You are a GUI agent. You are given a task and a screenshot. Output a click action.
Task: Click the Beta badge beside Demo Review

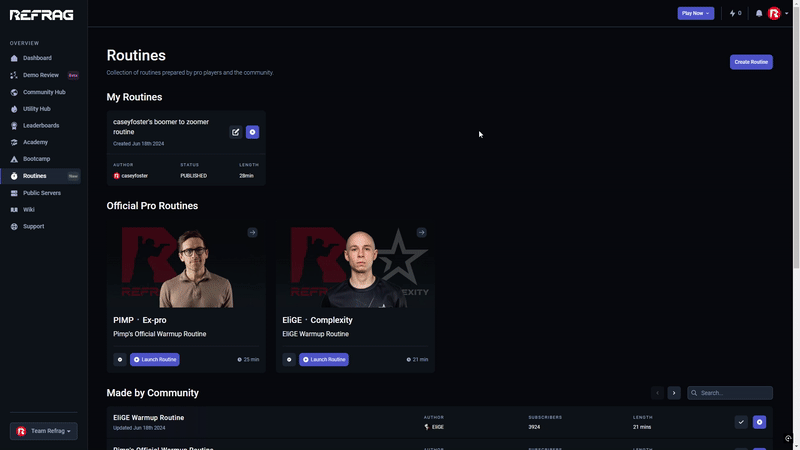click(73, 76)
